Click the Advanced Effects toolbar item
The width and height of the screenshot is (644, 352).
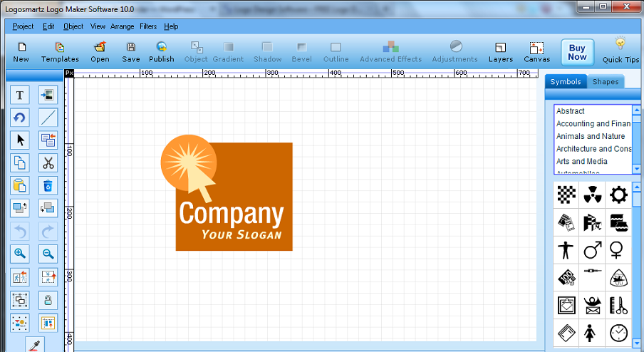pos(390,52)
